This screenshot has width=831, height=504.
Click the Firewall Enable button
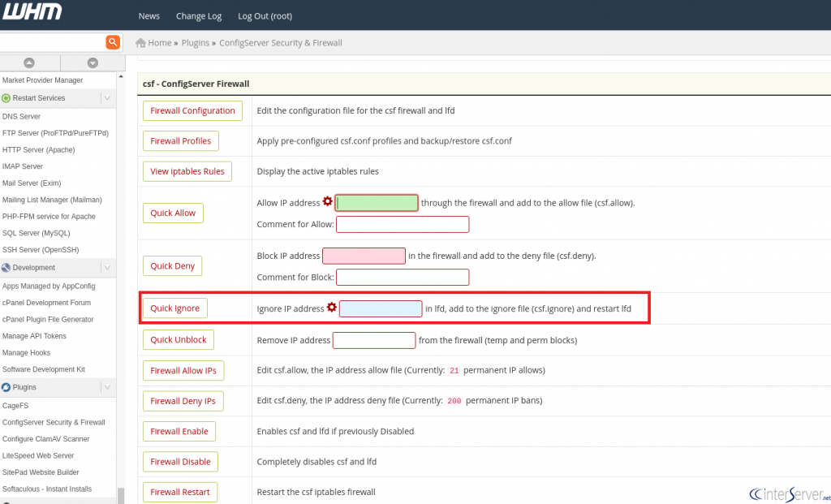[x=179, y=432]
